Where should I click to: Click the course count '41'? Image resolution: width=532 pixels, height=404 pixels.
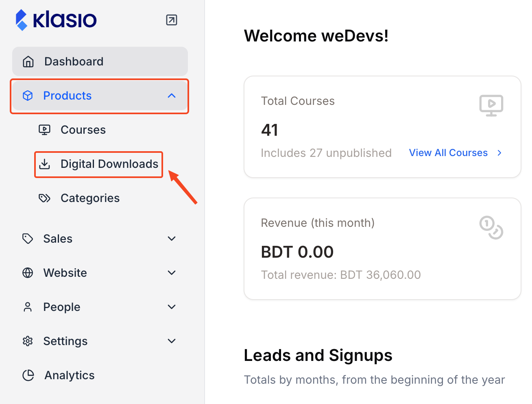pos(270,130)
